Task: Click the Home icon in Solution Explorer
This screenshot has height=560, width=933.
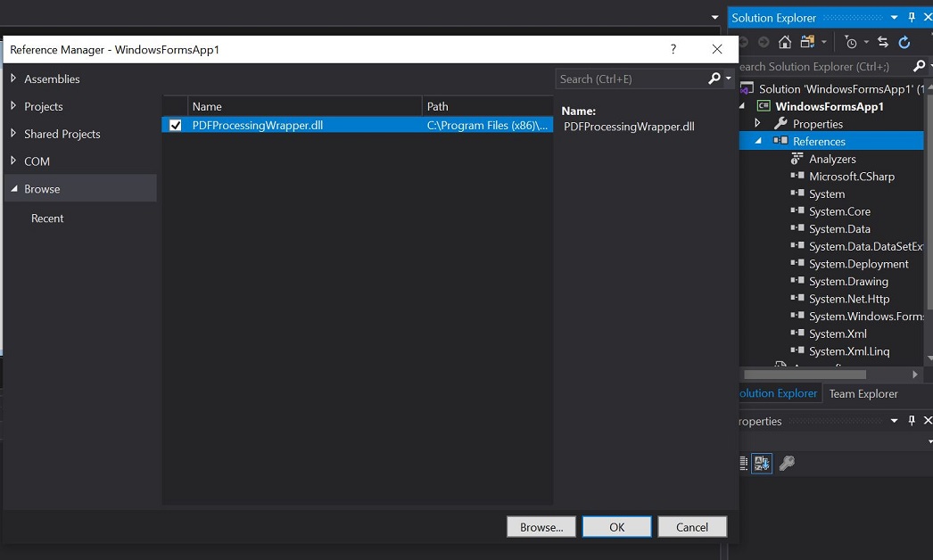Action: 785,42
